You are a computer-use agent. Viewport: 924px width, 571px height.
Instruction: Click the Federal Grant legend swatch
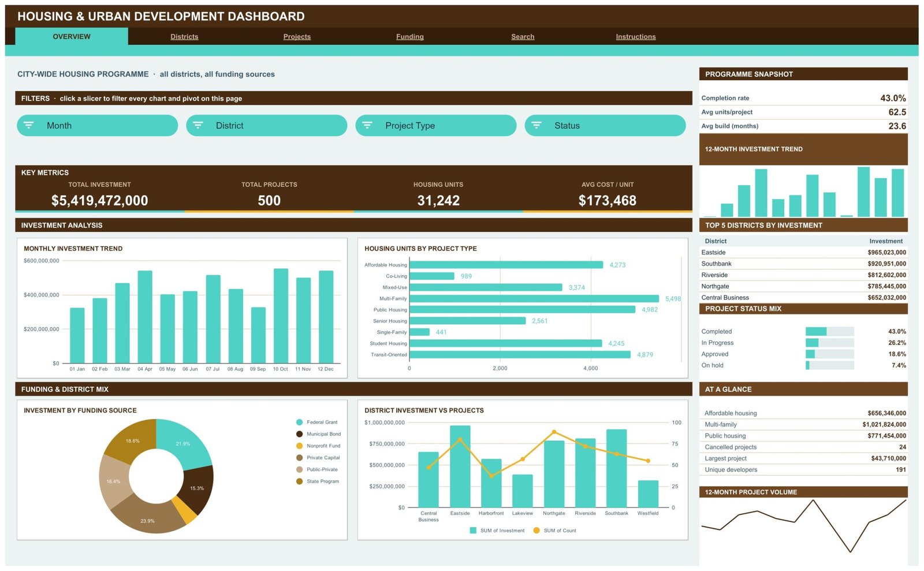click(x=299, y=422)
